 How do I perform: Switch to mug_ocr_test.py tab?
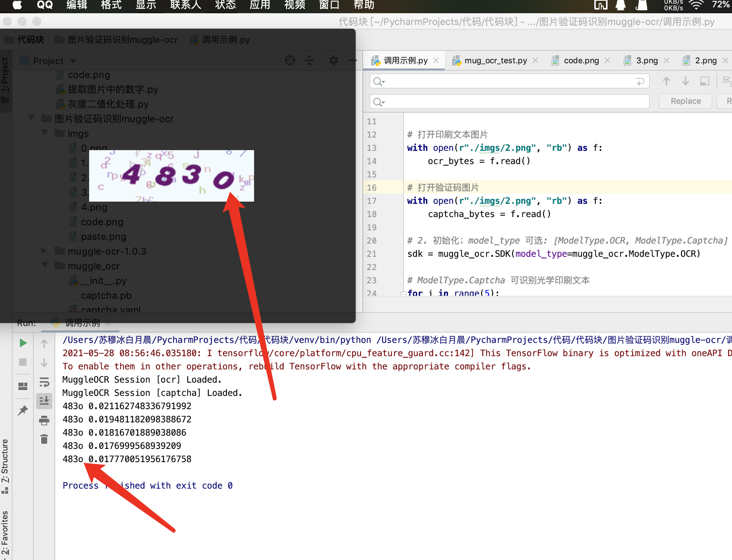coord(495,61)
